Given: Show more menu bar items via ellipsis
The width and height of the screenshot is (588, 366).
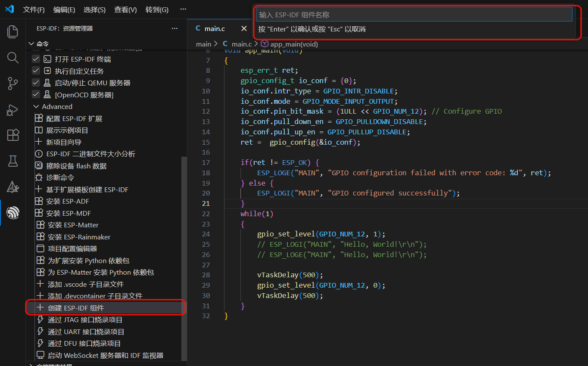Looking at the screenshot, I should click(183, 9).
